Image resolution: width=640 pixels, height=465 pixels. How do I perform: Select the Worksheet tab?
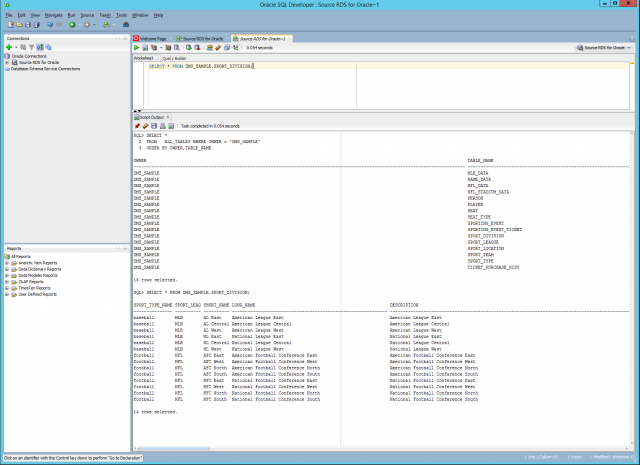point(143,58)
